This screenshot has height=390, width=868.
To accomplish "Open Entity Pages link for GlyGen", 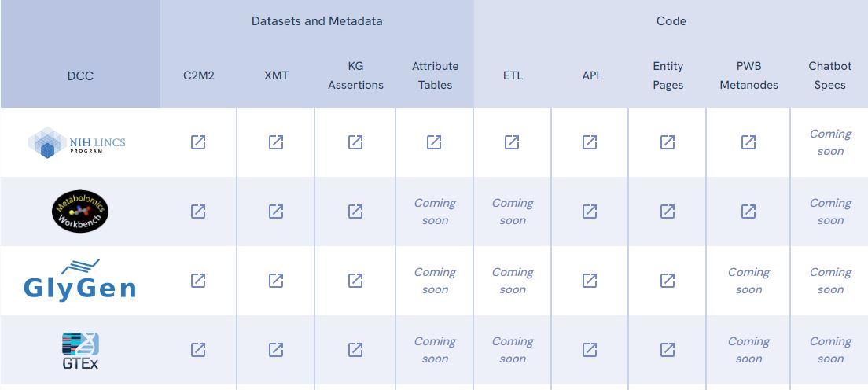I will [668, 281].
